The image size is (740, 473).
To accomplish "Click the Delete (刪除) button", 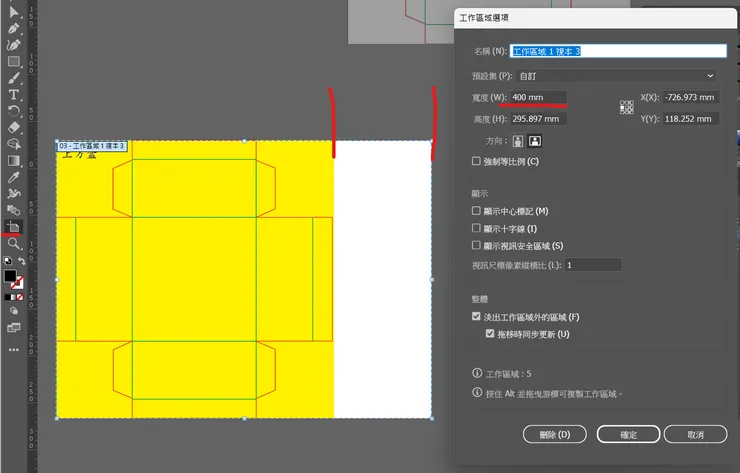I will click(555, 434).
